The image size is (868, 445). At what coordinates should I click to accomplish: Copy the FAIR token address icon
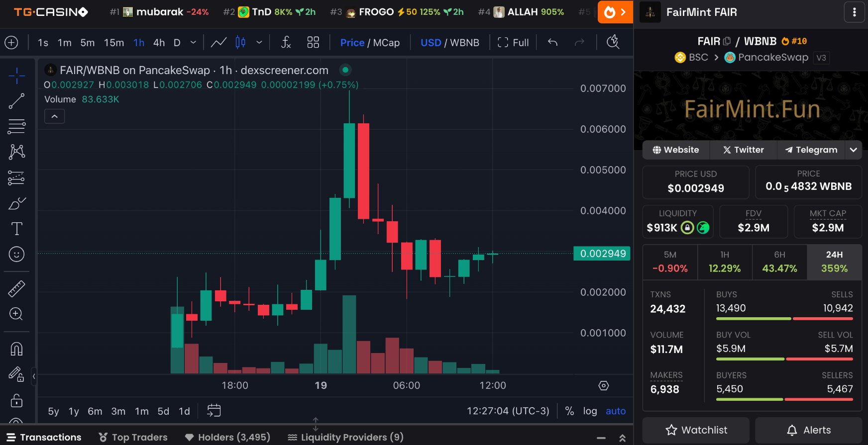pos(727,41)
